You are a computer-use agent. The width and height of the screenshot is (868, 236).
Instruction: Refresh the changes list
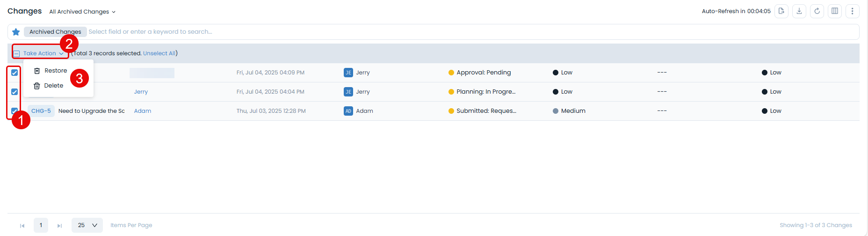(x=817, y=11)
